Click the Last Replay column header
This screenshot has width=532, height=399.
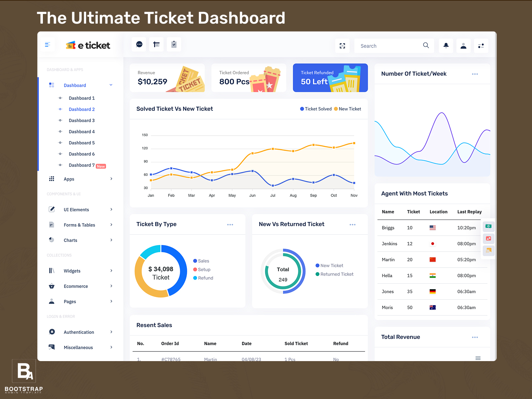pos(469,212)
